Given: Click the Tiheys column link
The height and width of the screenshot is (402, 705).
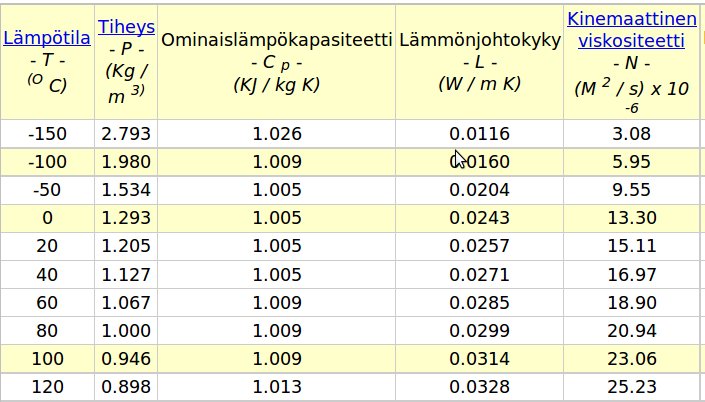Looking at the screenshot, I should coord(126,26).
